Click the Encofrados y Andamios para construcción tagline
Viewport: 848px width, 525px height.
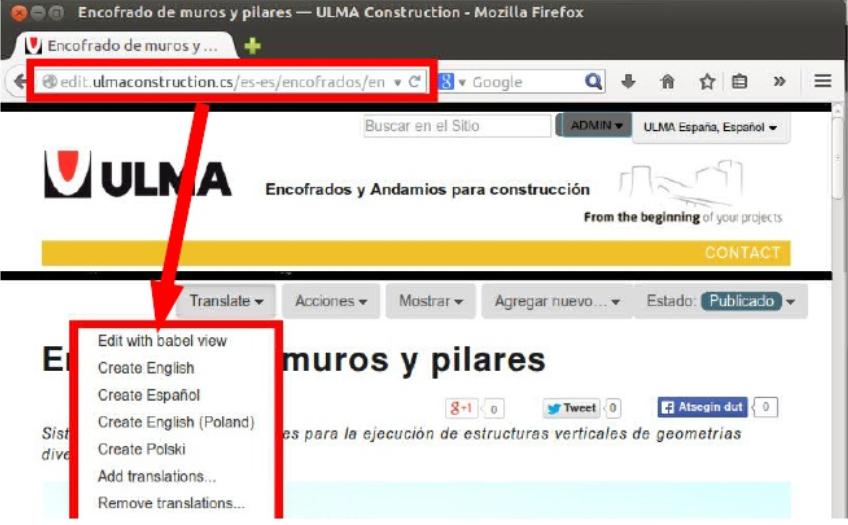click(x=427, y=189)
